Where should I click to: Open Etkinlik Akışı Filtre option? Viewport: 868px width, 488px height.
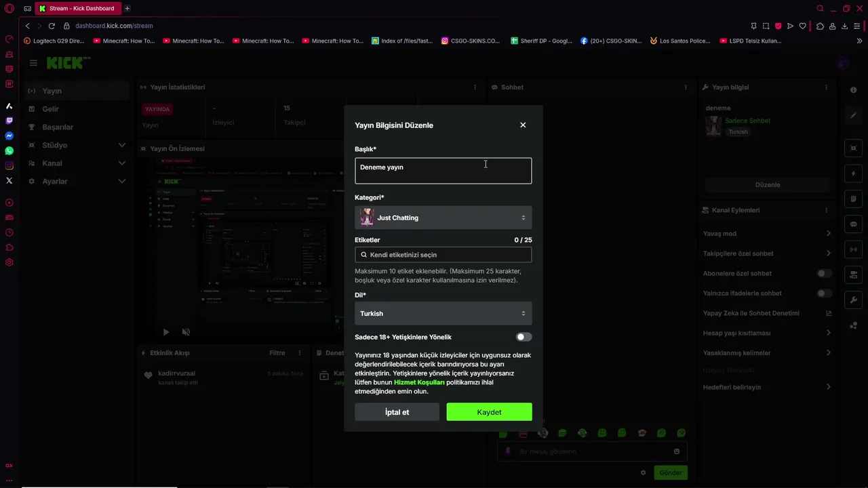[277, 353]
